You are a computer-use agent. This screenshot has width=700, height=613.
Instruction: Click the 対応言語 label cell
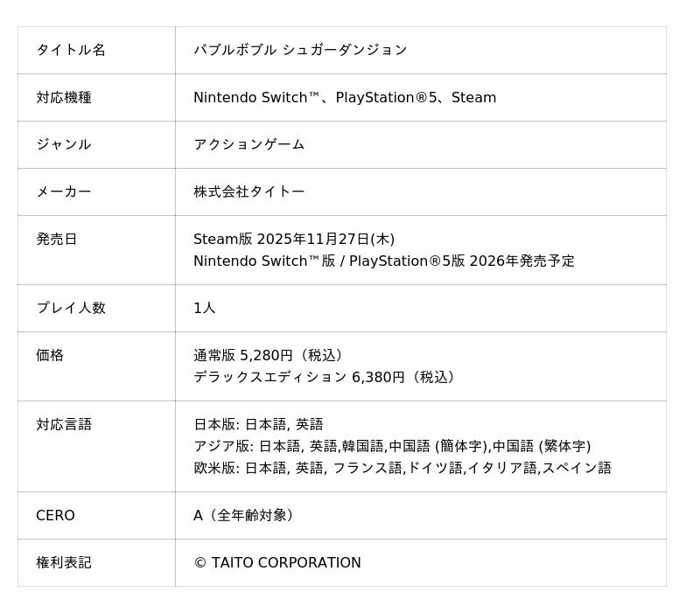[x=64, y=424]
